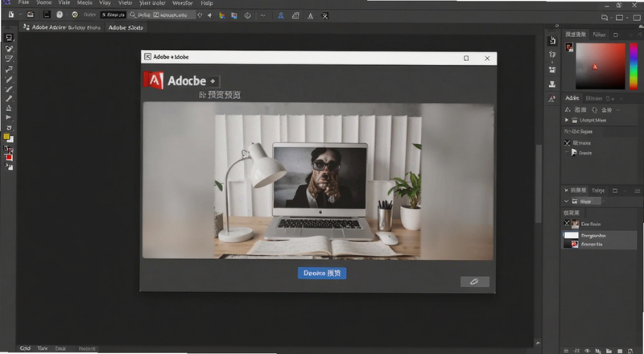Click the blue image icon in toolbar
Screen dimensions: 644x354
point(234,15)
